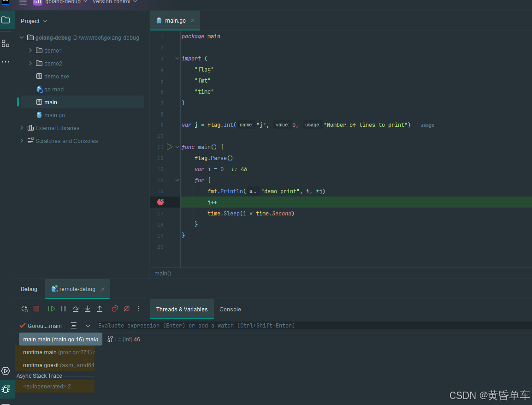Screen dimensions: 532x405
Task: Toggle Mute Breakpoints in debug toolbar
Action: tap(127, 309)
